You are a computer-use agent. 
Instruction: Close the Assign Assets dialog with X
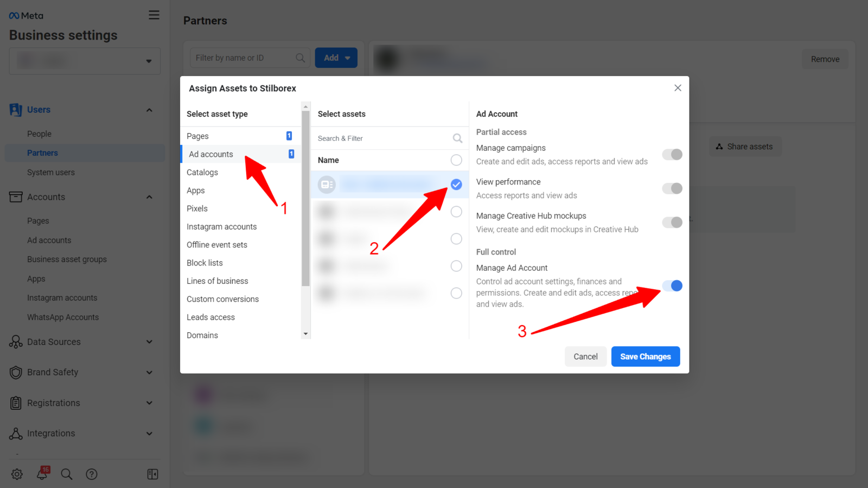[678, 88]
